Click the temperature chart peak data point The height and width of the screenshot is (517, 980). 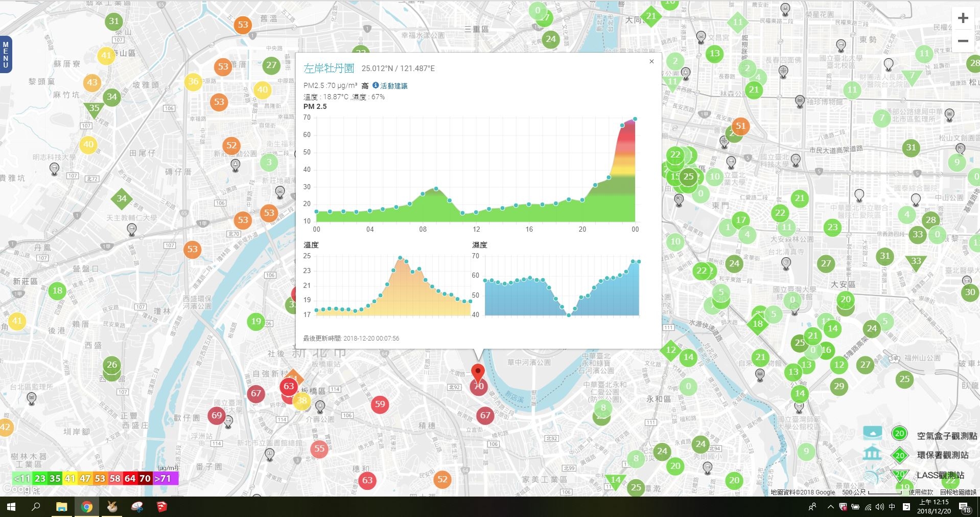pyautogui.click(x=400, y=258)
